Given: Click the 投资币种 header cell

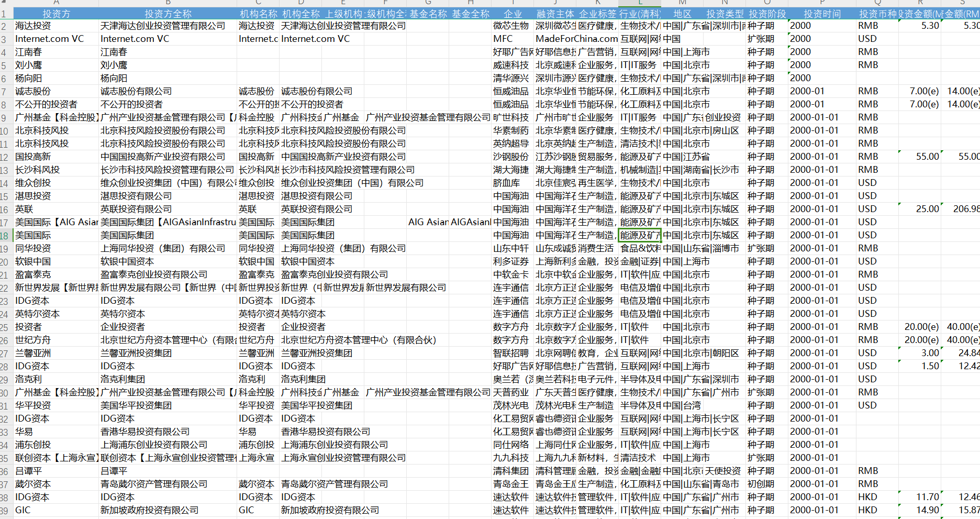Looking at the screenshot, I should point(877,14).
